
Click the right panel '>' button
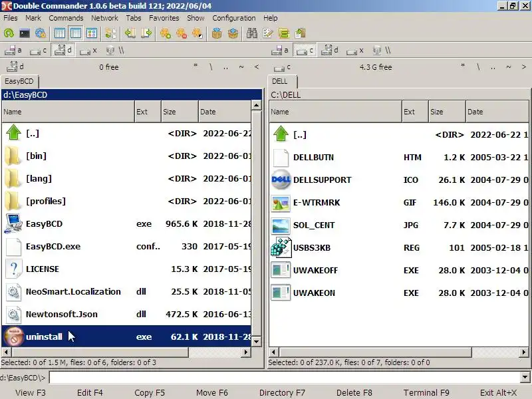(x=523, y=67)
